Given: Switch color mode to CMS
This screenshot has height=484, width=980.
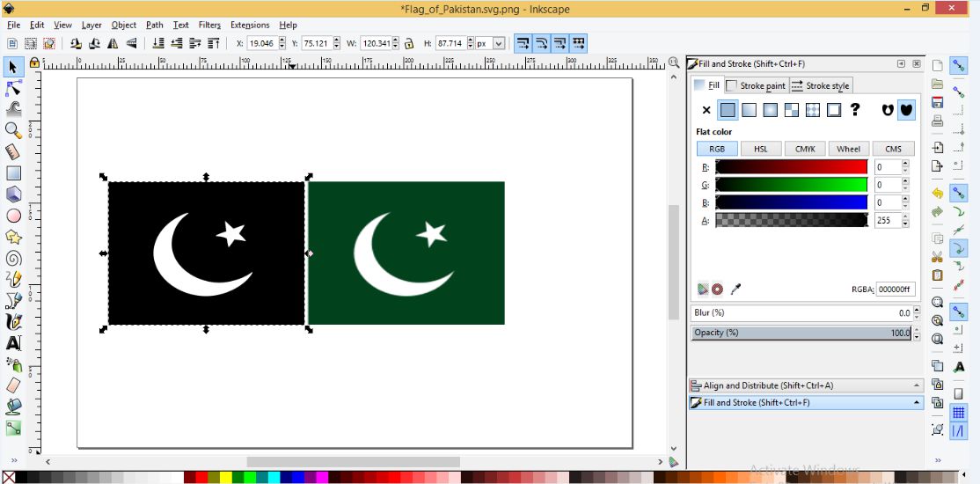Looking at the screenshot, I should [893, 149].
